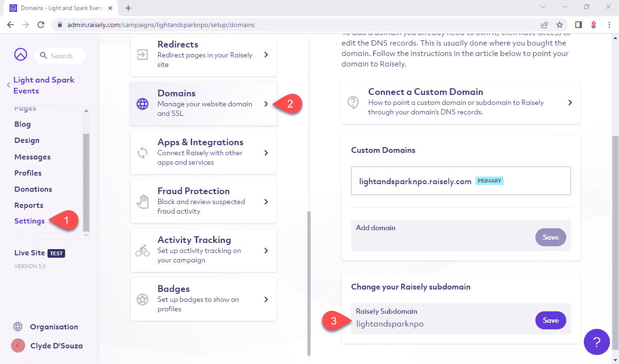Open Settings in the sidebar
This screenshot has height=364, width=619.
tap(29, 221)
